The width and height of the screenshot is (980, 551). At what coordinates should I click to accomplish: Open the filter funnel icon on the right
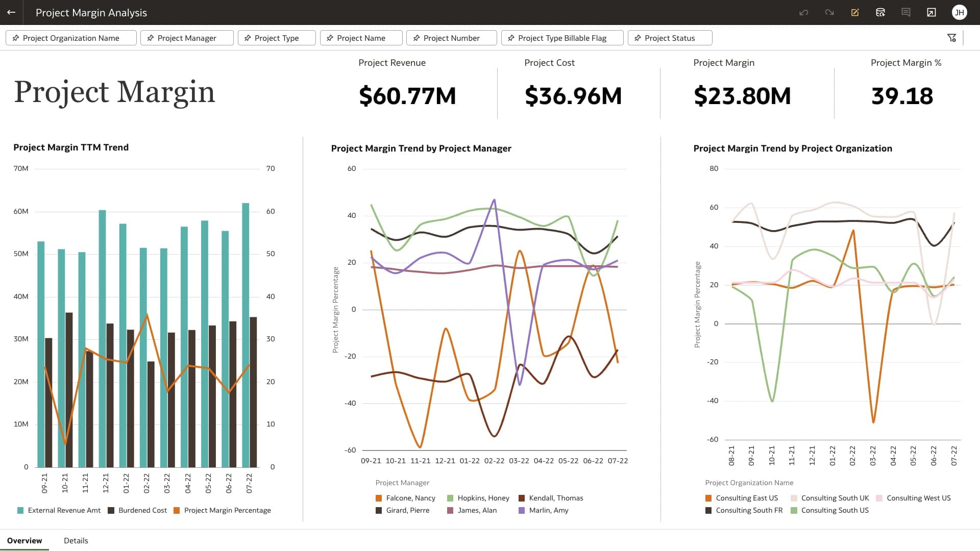(952, 37)
